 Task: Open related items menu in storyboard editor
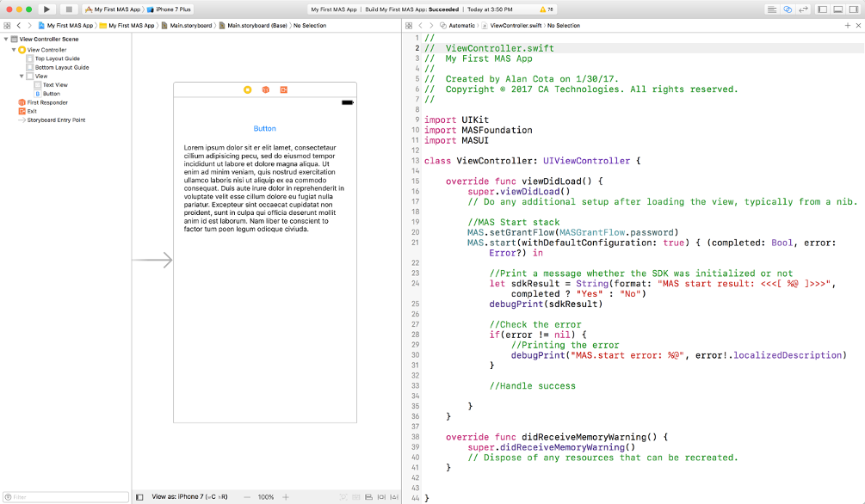[7, 25]
